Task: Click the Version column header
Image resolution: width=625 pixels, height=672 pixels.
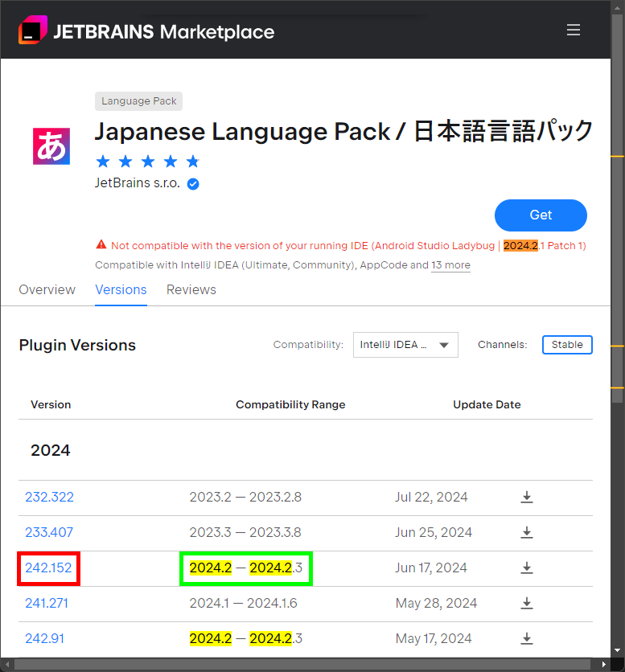Action: 51,404
